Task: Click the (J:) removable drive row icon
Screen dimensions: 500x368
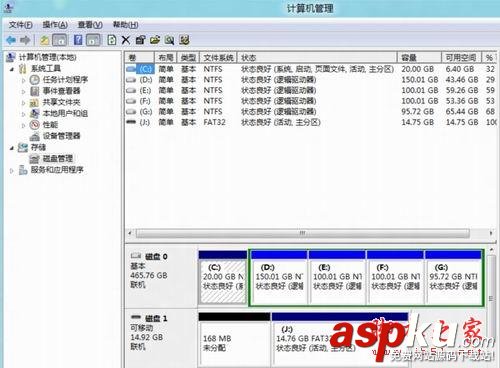Action: tap(131, 122)
